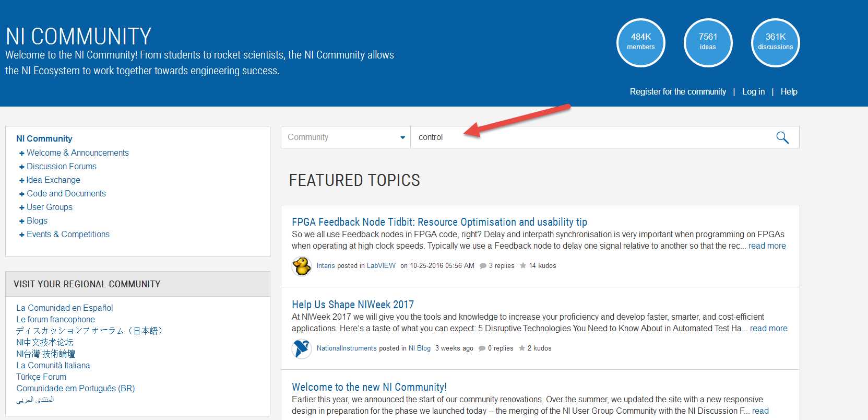This screenshot has height=420, width=868.
Task: Click the Log in link
Action: tap(753, 91)
